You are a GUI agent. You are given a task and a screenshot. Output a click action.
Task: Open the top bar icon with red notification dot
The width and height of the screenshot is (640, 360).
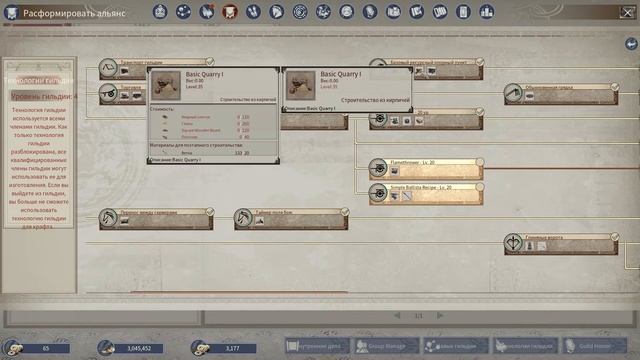[x=207, y=12]
